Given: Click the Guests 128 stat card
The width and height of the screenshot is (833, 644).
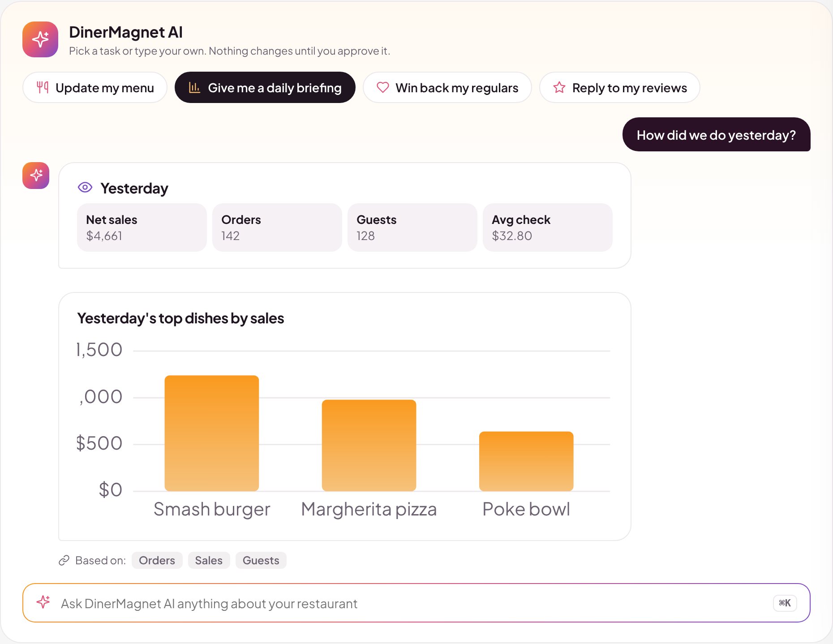Looking at the screenshot, I should click(412, 228).
